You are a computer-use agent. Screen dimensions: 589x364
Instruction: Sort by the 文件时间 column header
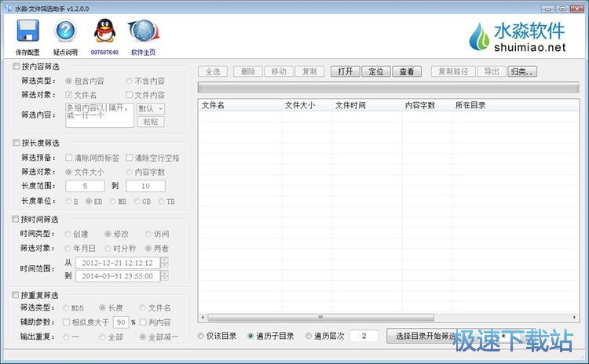click(368, 105)
